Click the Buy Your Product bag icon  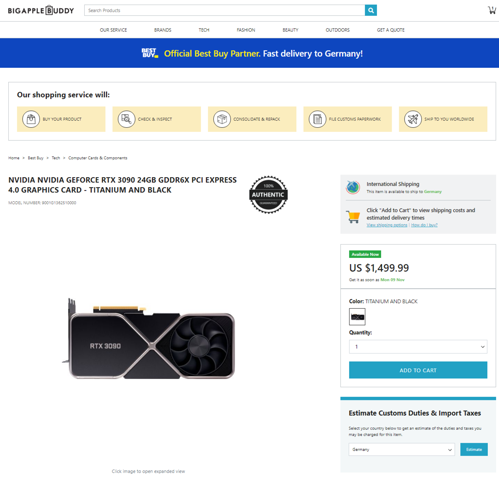tap(31, 119)
